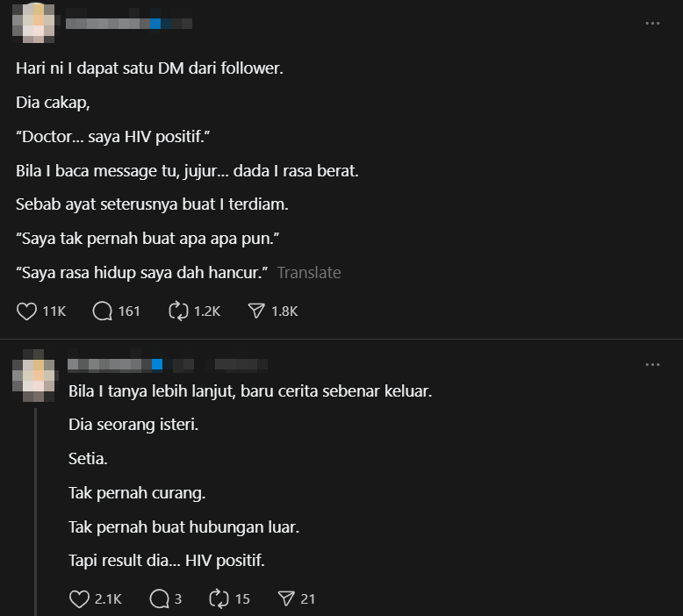Open the first post's three-dot menu

pyautogui.click(x=652, y=24)
